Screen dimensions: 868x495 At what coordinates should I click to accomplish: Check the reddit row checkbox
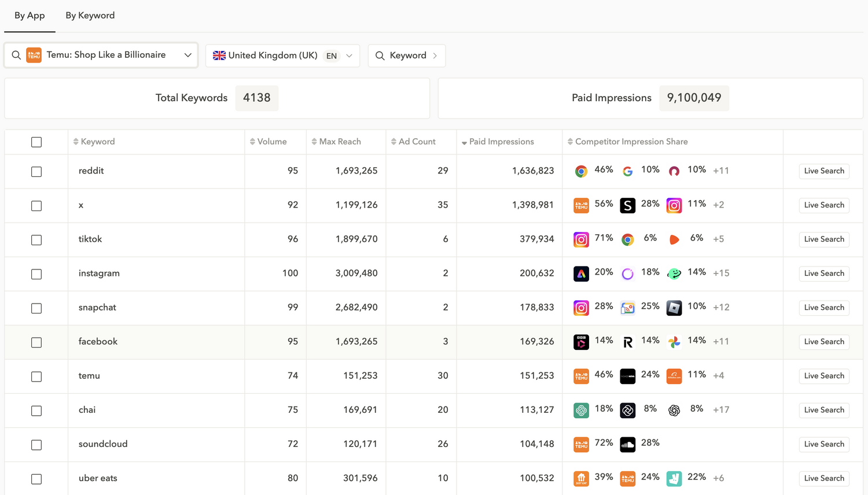(36, 172)
